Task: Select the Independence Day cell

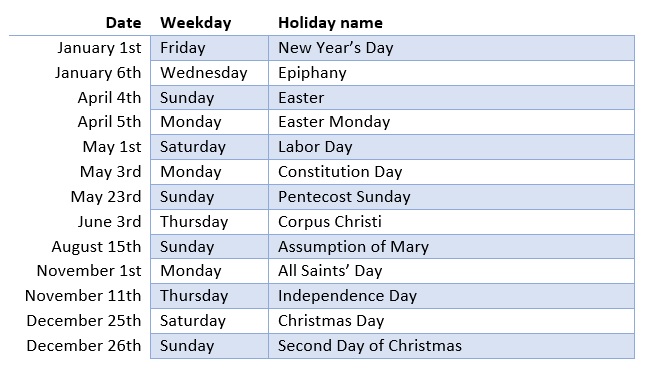Action: (x=451, y=296)
